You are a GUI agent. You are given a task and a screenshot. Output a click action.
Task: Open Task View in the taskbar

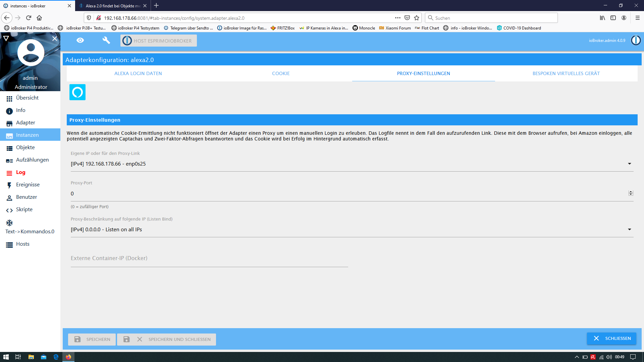click(18, 357)
